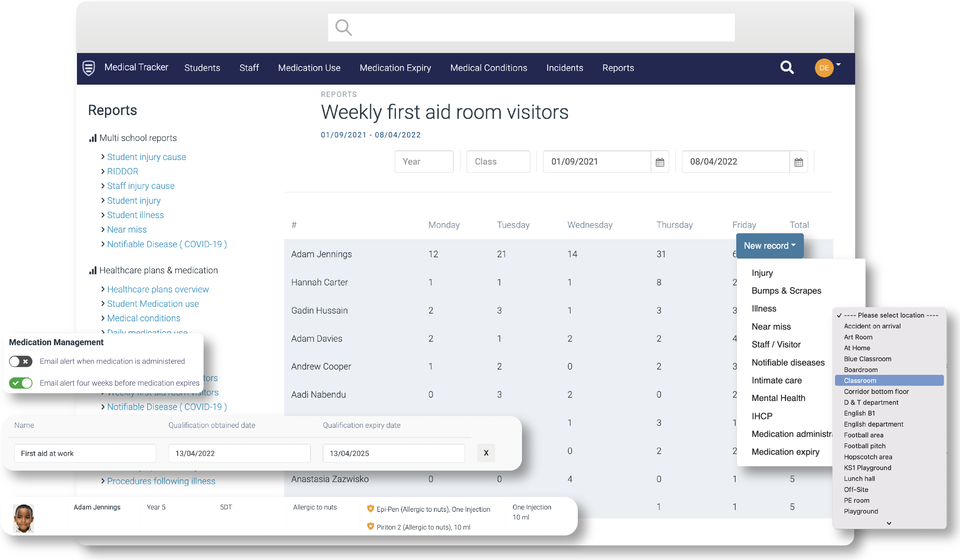
Task: Click the Medical Tracker shield logo
Action: 89,68
